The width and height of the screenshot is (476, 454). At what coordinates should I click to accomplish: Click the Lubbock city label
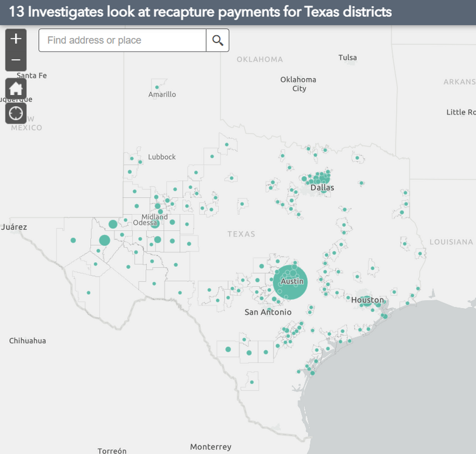162,157
